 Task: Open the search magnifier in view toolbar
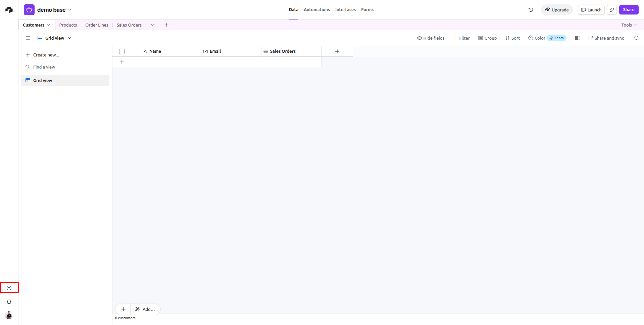coord(636,38)
